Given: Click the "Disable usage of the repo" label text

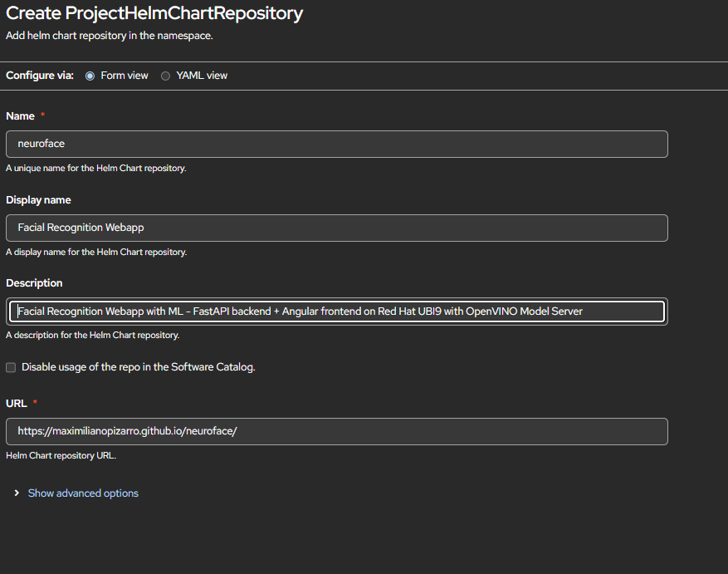Looking at the screenshot, I should [x=149, y=366].
